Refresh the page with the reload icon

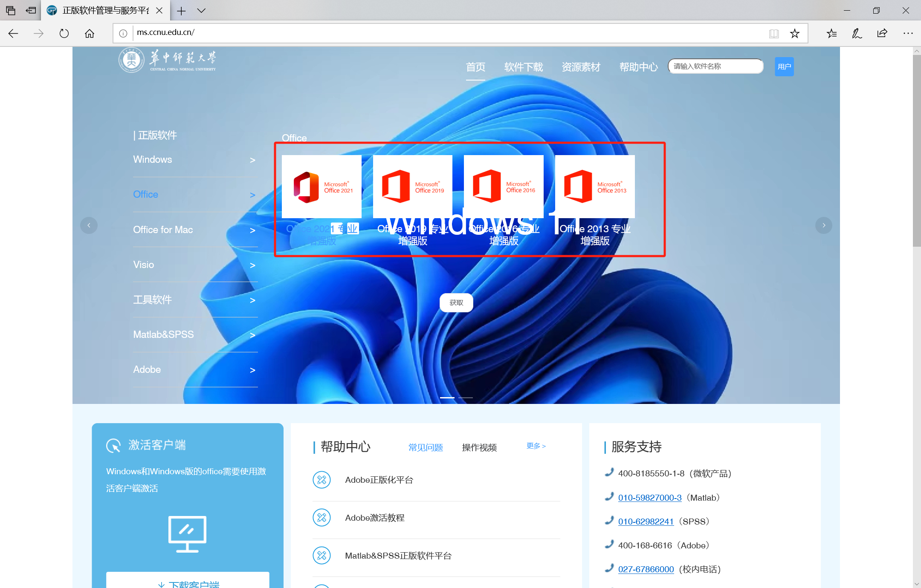[64, 33]
